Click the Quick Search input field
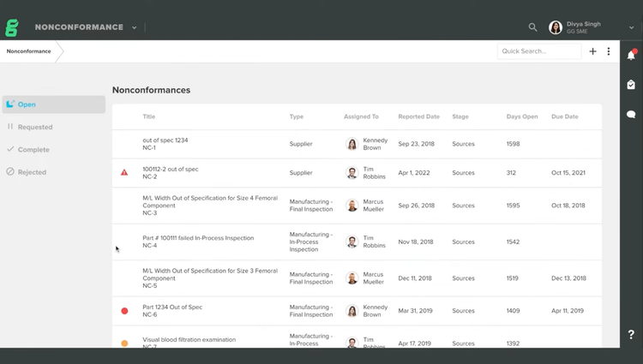The width and height of the screenshot is (643, 364). [x=539, y=51]
